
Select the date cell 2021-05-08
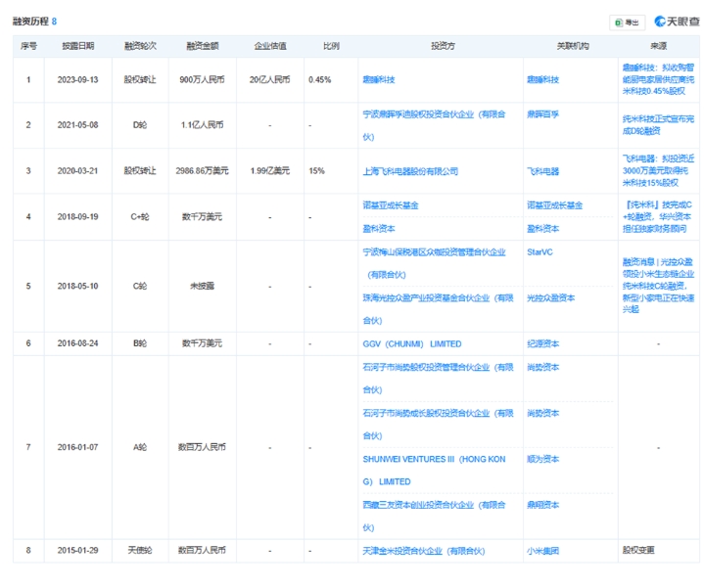point(77,125)
